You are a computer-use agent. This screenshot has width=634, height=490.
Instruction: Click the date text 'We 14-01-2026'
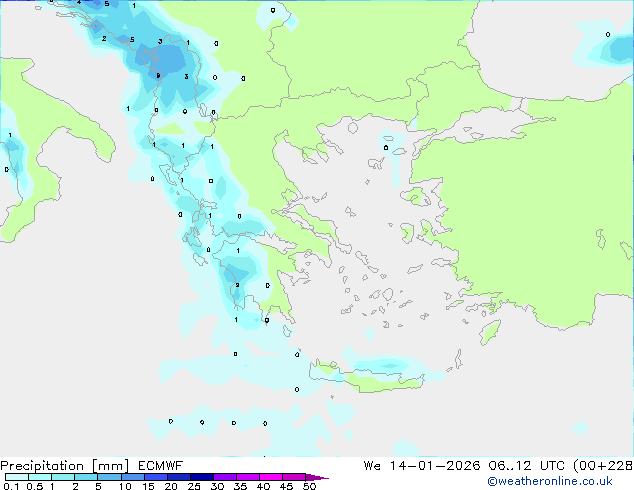422,466
